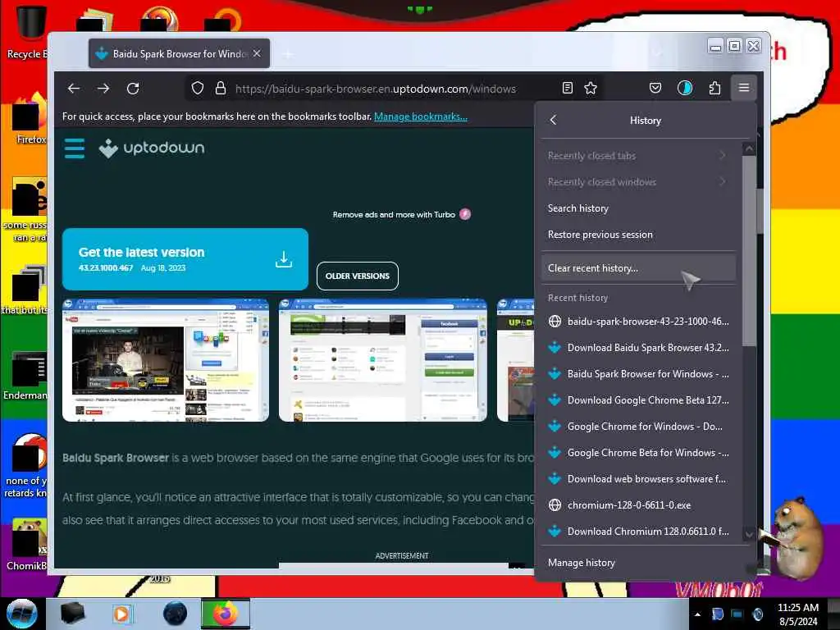The height and width of the screenshot is (630, 840).
Task: Open Uptodown site hamburger menu
Action: pyautogui.click(x=75, y=148)
